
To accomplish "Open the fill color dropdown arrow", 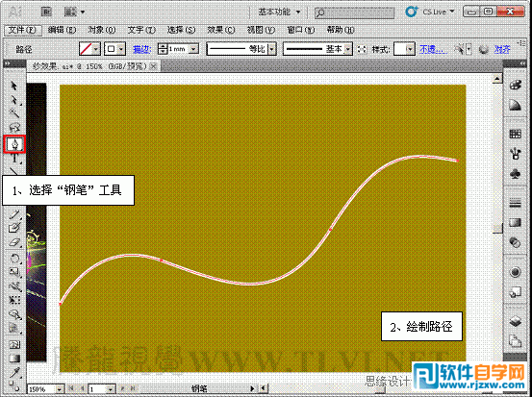I will (96, 49).
